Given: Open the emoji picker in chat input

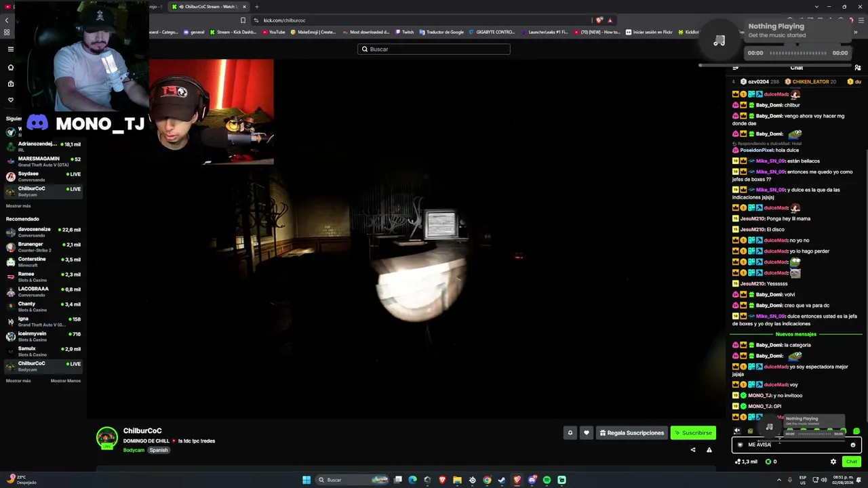Looking at the screenshot, I should (x=853, y=445).
